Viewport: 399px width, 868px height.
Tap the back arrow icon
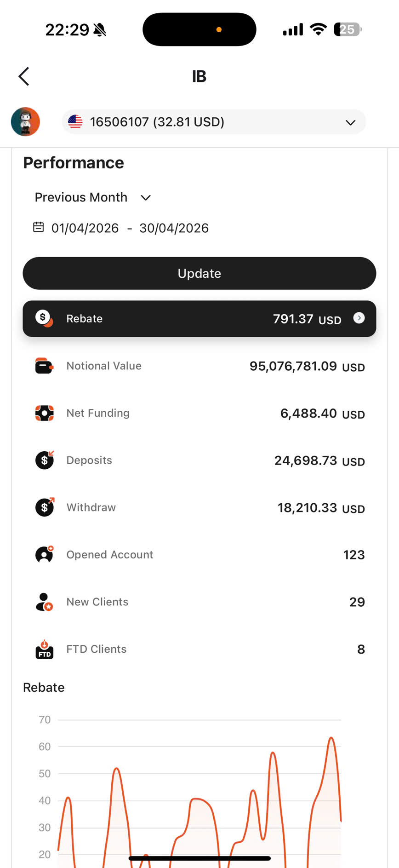click(24, 76)
